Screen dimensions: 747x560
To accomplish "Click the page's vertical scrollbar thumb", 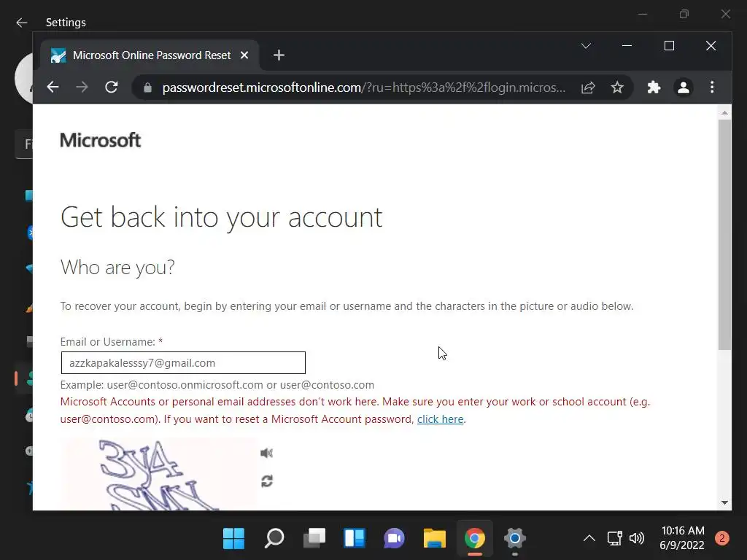I will 724,235.
